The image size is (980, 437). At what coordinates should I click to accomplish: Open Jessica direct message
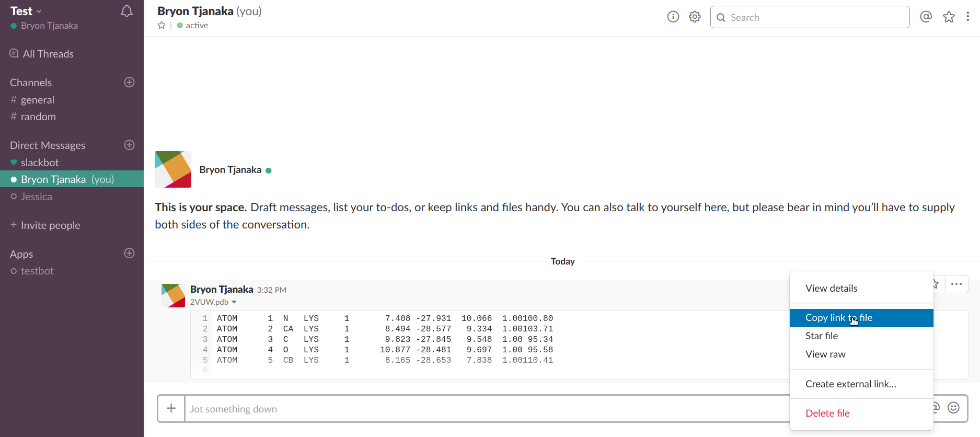pyautogui.click(x=37, y=197)
